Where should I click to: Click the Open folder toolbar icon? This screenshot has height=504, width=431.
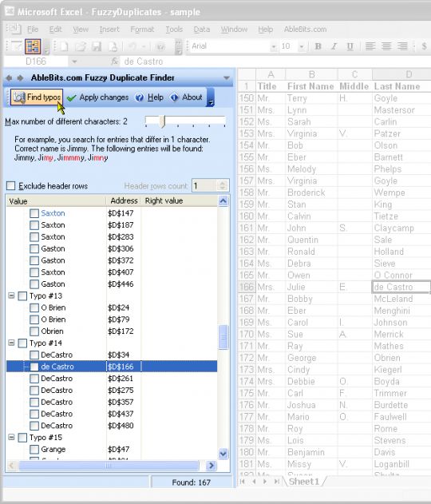(81, 46)
